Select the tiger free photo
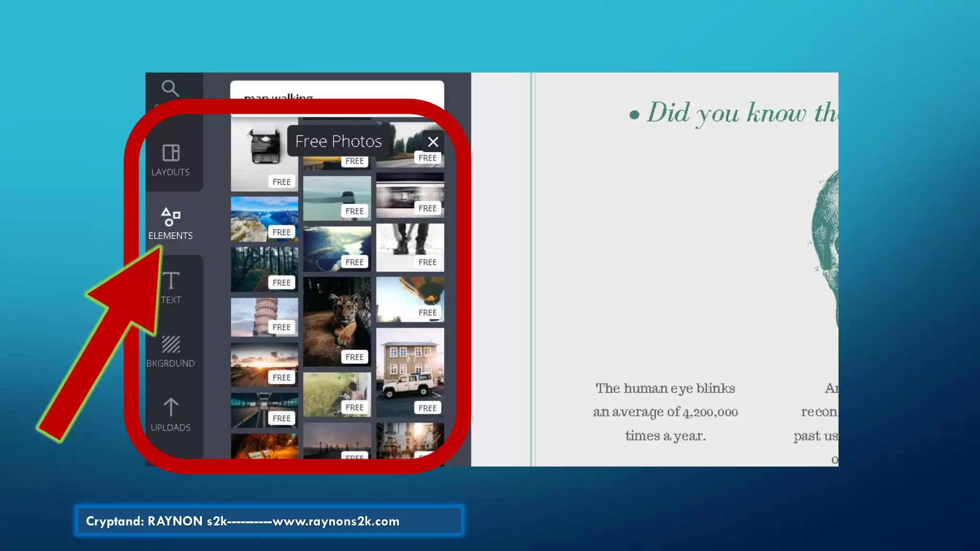The image size is (980, 551). [337, 321]
